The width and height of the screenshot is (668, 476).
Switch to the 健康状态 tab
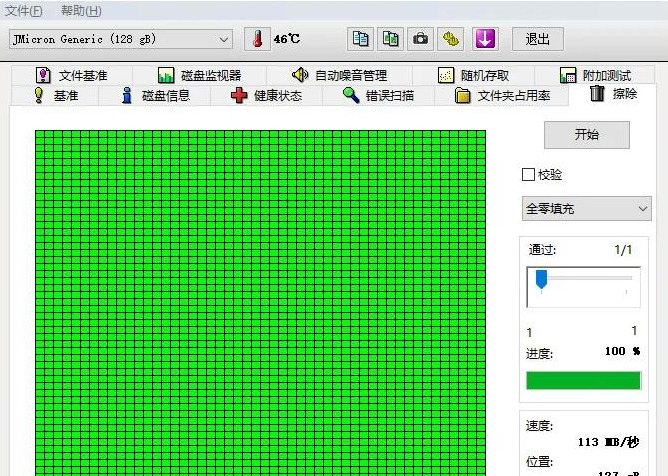pos(266,95)
